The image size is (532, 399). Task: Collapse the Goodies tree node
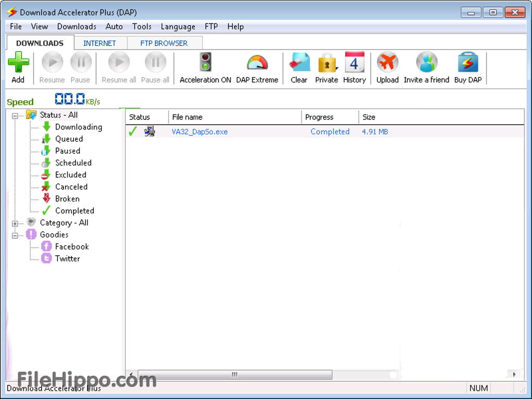click(x=15, y=236)
